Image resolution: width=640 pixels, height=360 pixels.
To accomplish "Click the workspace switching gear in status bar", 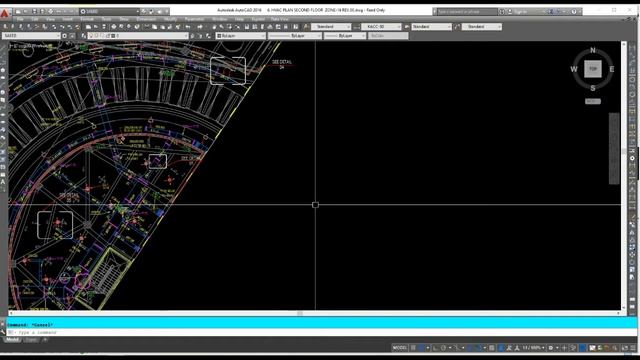I will (551, 348).
